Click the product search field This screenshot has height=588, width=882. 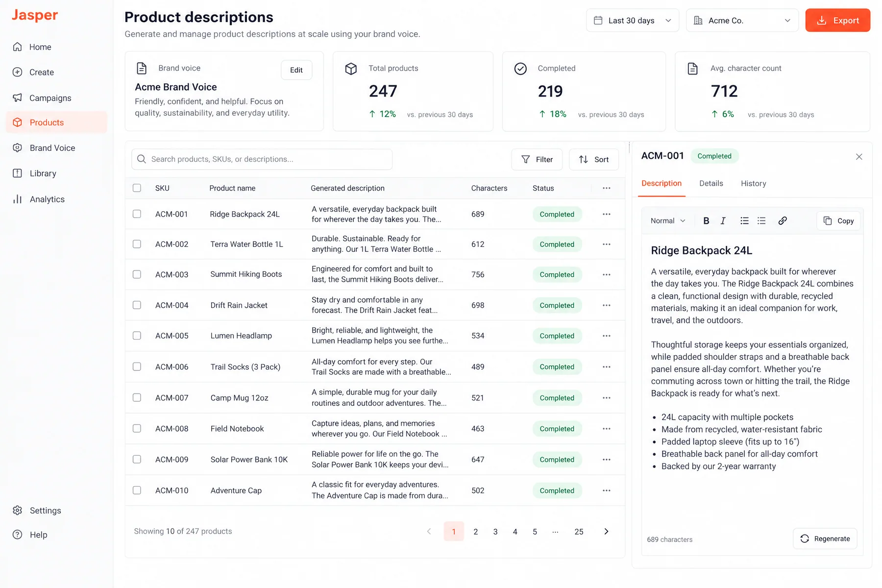tap(262, 160)
